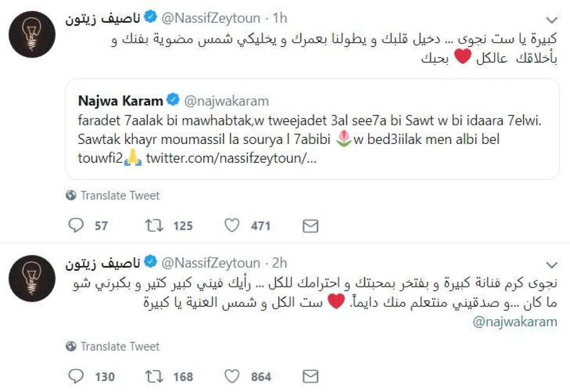Expand the first tweet's options chevron
This screenshot has width=570, height=392.
(x=551, y=19)
